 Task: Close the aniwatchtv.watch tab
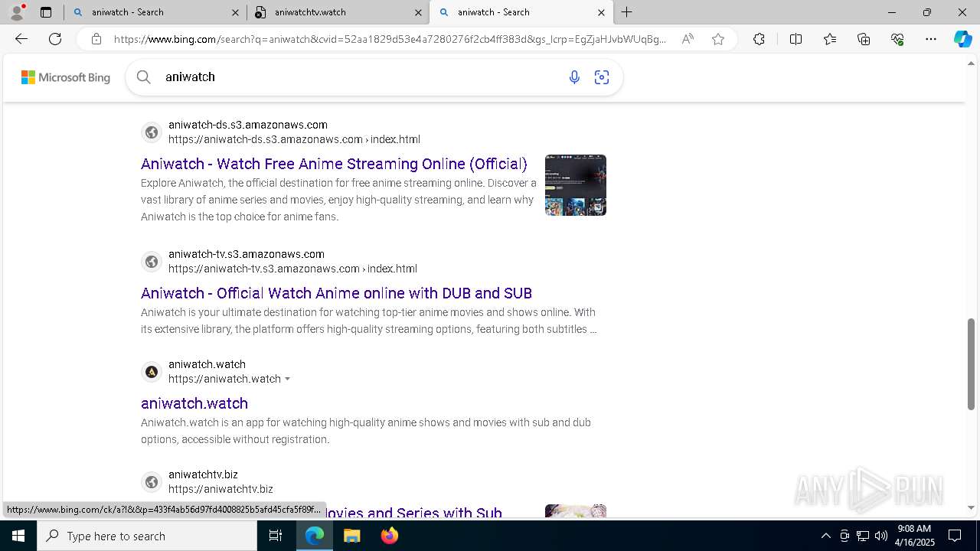tap(418, 12)
